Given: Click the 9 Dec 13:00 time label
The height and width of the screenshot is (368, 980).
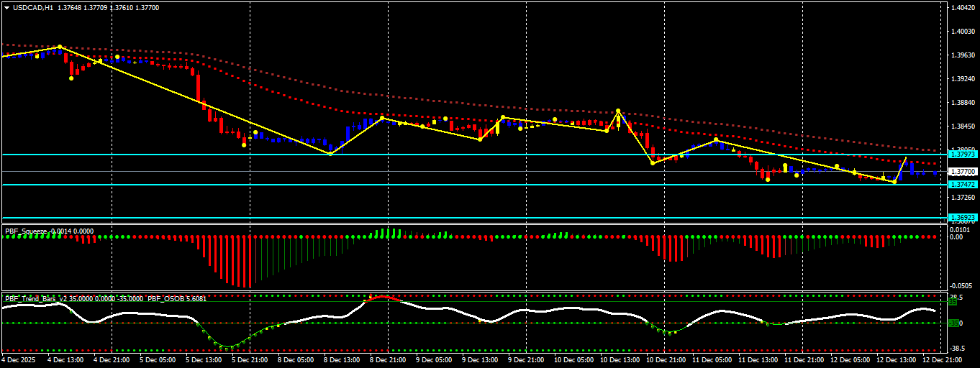Looking at the screenshot, I should pos(480,359).
